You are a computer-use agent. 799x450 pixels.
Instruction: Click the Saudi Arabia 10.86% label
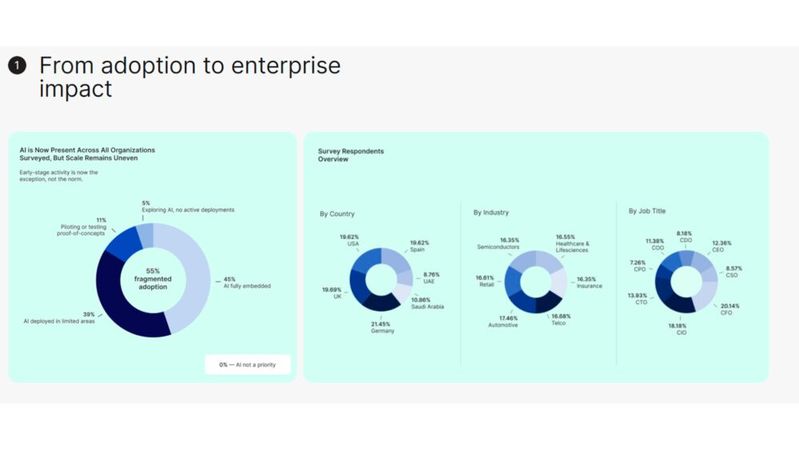pos(427,303)
